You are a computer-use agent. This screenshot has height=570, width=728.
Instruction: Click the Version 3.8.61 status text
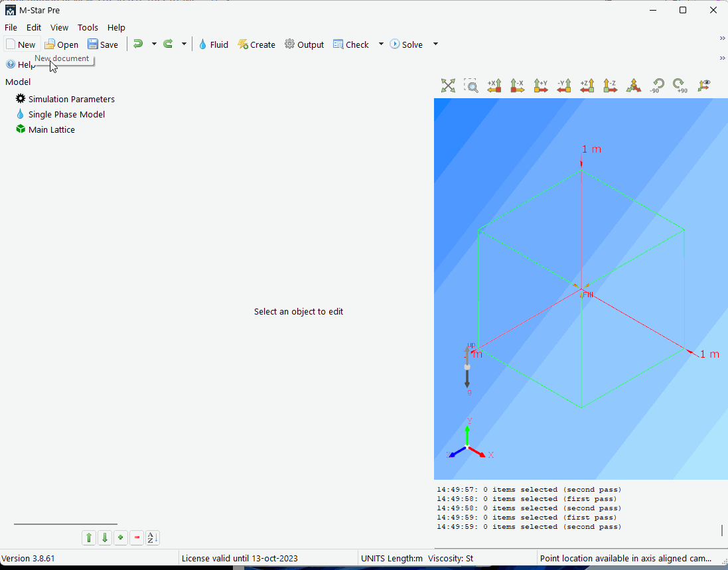[x=28, y=559]
